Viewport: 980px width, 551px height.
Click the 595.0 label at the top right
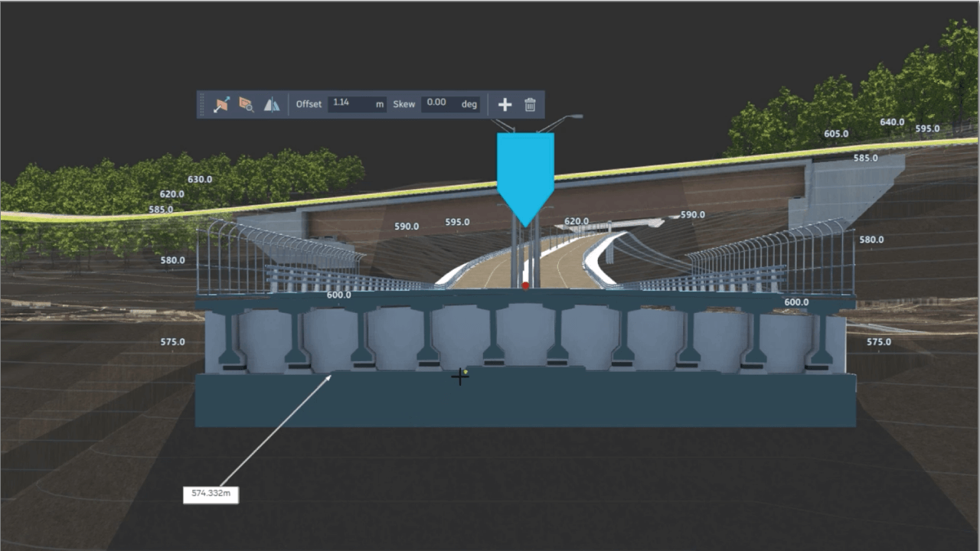(x=927, y=129)
